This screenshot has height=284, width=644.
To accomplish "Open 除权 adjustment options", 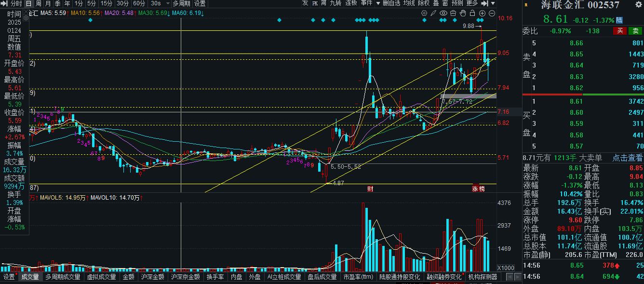I will (423, 3).
